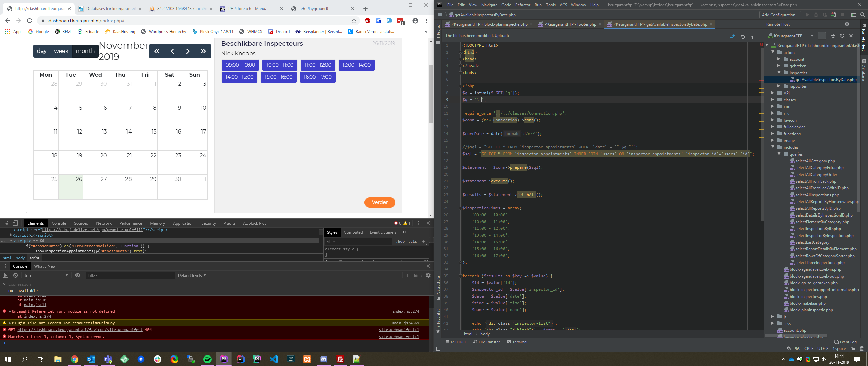
Task: Toggle the device toolbar icon in DevTools
Action: point(15,223)
